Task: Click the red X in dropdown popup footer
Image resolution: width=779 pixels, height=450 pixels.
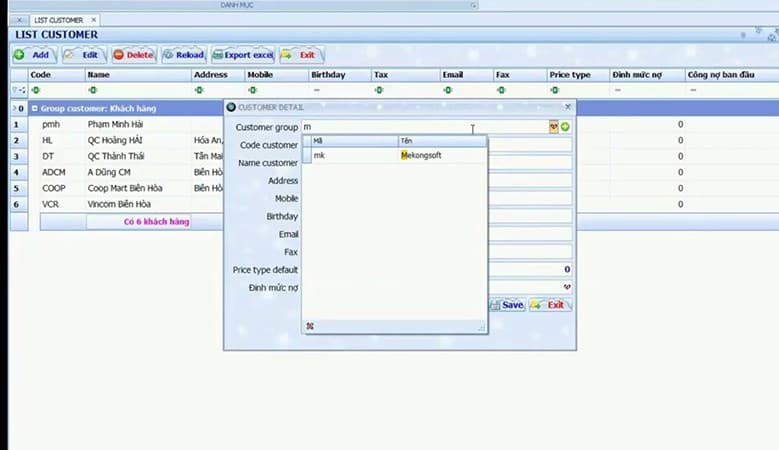Action: tap(310, 326)
